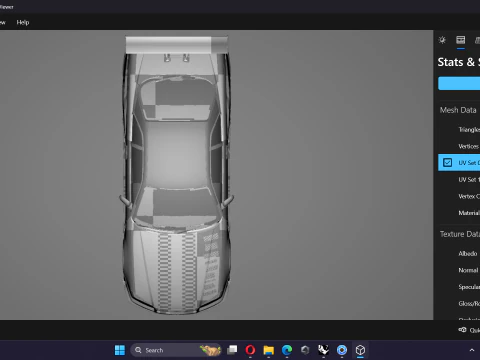Select the Specular texture row
Image resolution: width=480 pixels, height=360 pixels.
(459, 287)
